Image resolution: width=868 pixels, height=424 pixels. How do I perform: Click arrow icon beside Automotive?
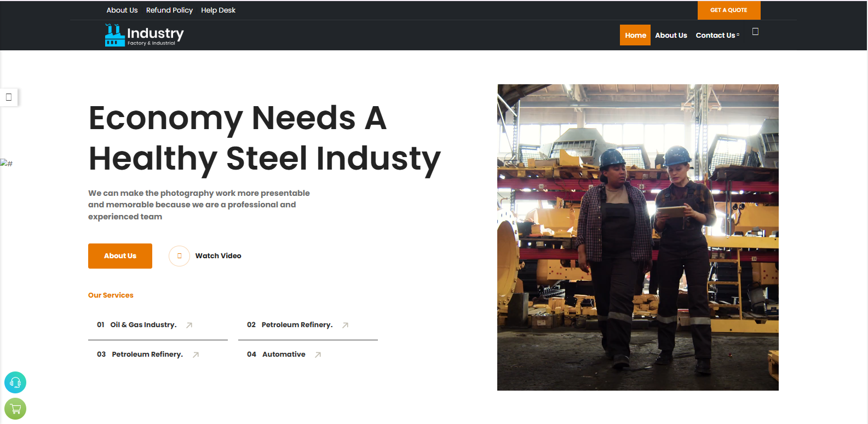click(318, 355)
